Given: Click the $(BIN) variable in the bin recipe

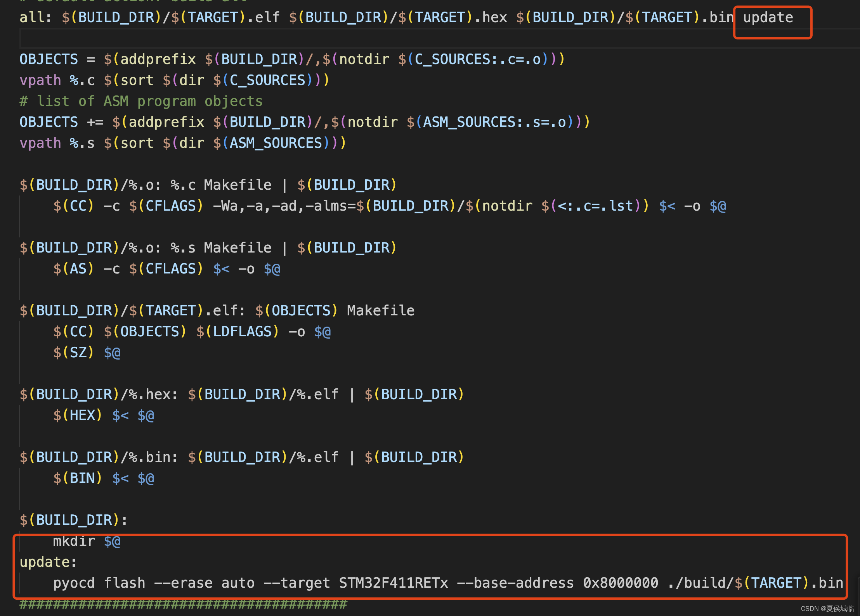Looking at the screenshot, I should pos(78,478).
